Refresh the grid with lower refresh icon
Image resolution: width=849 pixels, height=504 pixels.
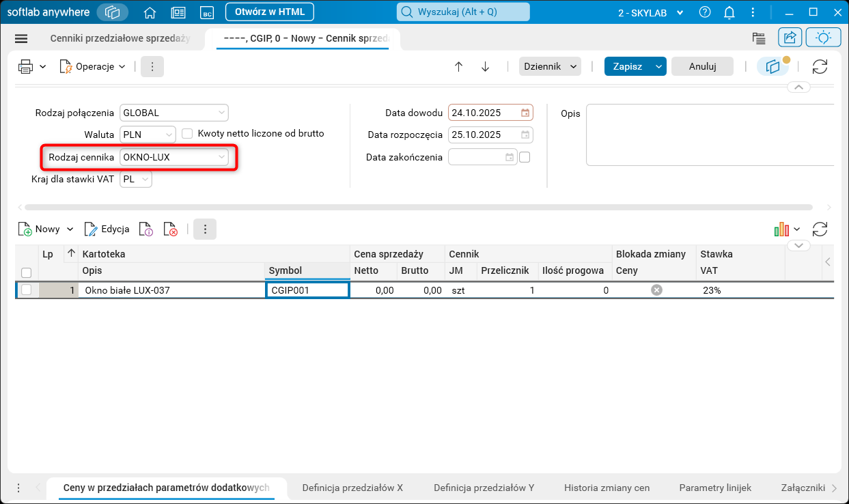click(x=820, y=229)
